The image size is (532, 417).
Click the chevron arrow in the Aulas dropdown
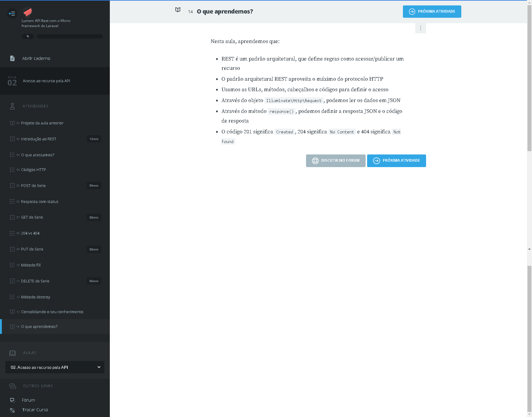click(x=99, y=367)
